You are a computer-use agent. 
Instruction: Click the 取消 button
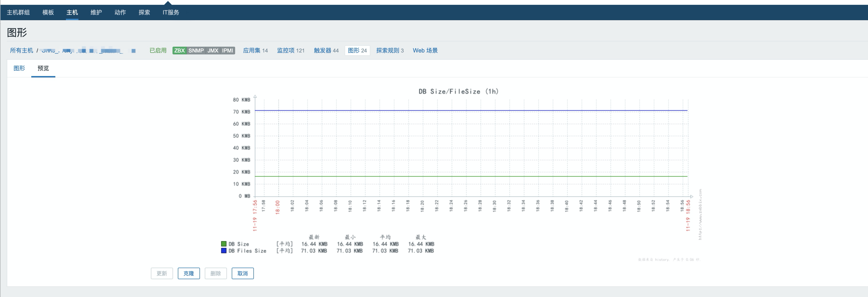coord(243,273)
